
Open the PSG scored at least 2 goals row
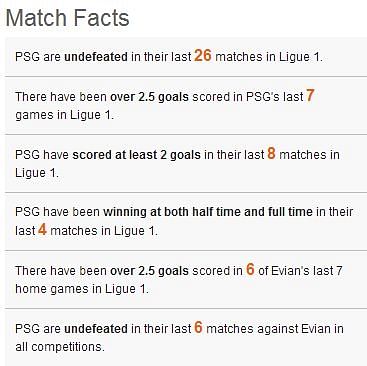click(186, 164)
